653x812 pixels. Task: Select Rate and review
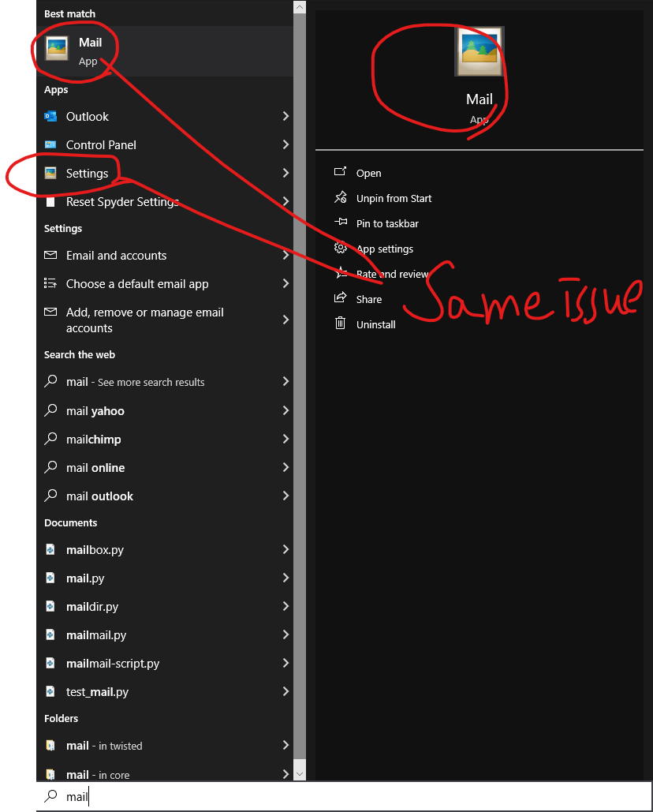point(392,274)
